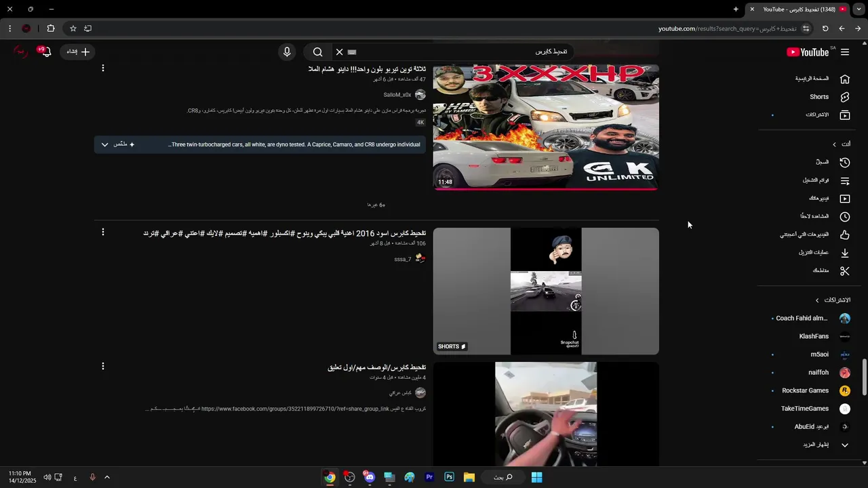Open the on-screen keyboard icon in search box
The height and width of the screenshot is (488, 868).
click(352, 52)
